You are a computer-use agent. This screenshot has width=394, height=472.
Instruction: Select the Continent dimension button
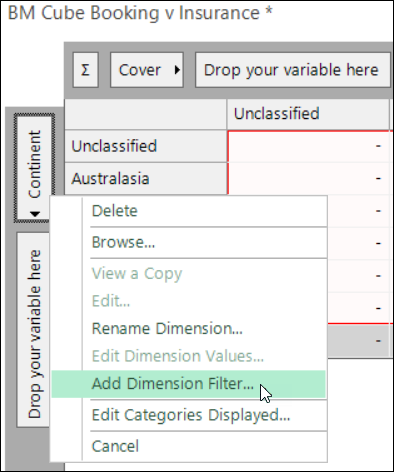click(x=34, y=168)
